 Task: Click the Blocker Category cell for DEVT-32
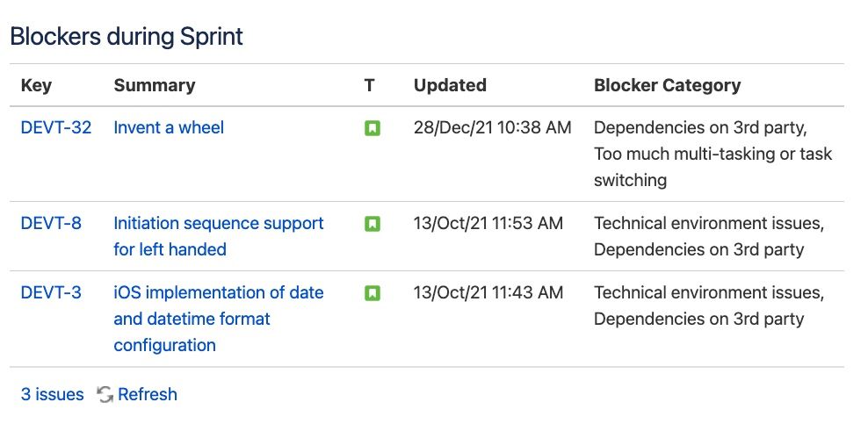pyautogui.click(x=712, y=154)
